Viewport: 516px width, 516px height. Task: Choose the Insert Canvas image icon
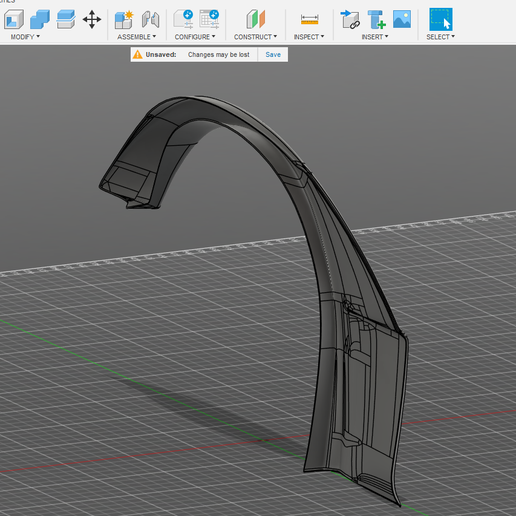(x=402, y=19)
